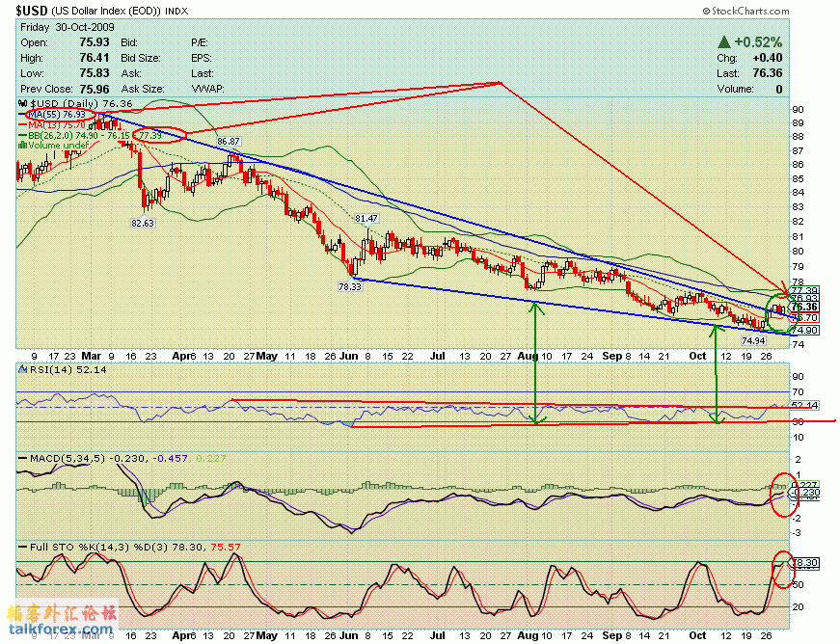Click the black line marker beside MACD(5,34,5)
The height and width of the screenshot is (644, 840).
tap(23, 458)
